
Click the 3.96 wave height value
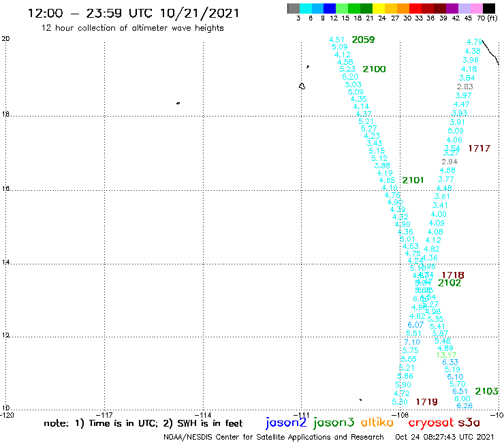coord(471,60)
